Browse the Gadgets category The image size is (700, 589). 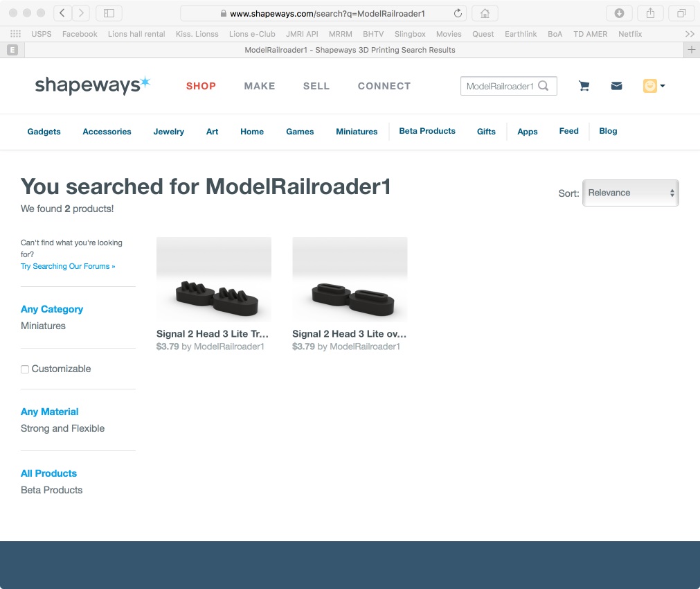44,132
